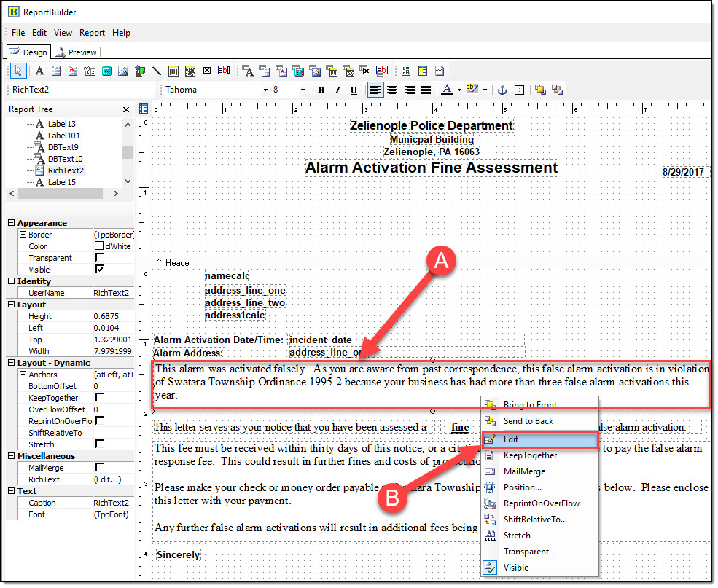Open the font size dropdown
The height and width of the screenshot is (588, 718).
303,90
